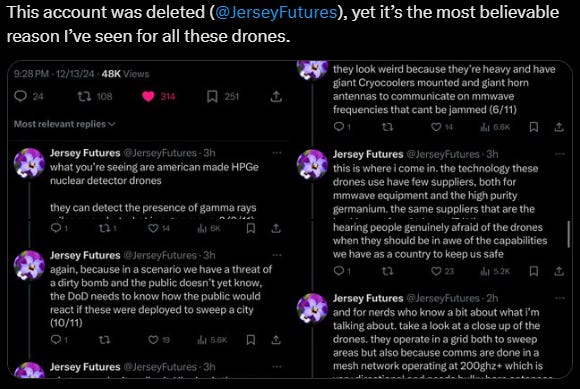The image size is (580, 389).
Task: Click the scrollbar on the right screenshot
Action: [x=569, y=234]
